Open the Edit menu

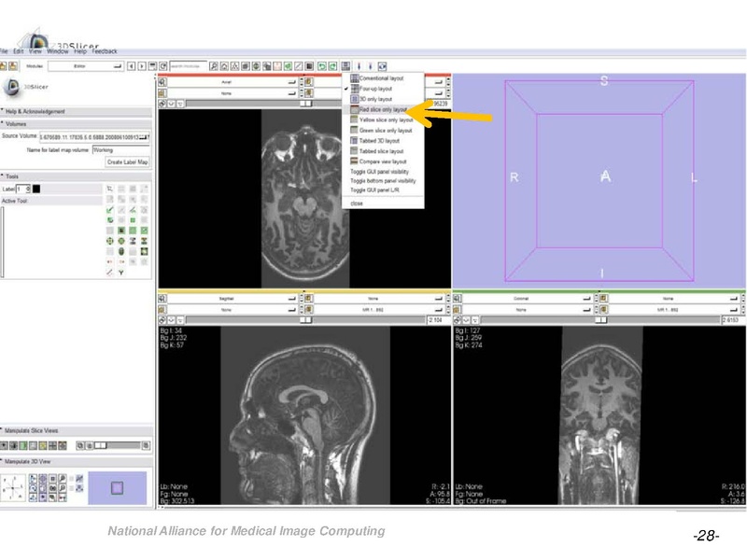click(x=18, y=51)
